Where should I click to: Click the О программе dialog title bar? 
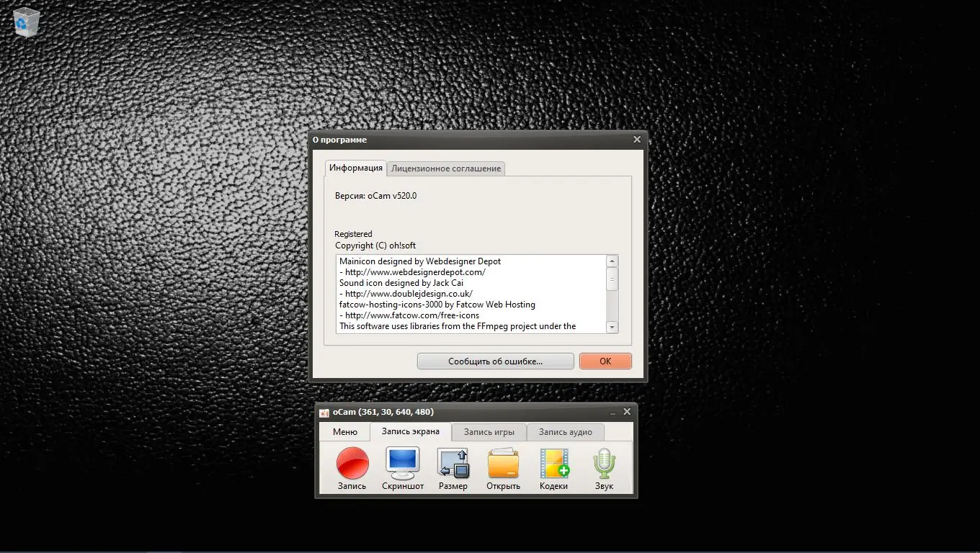pos(478,140)
